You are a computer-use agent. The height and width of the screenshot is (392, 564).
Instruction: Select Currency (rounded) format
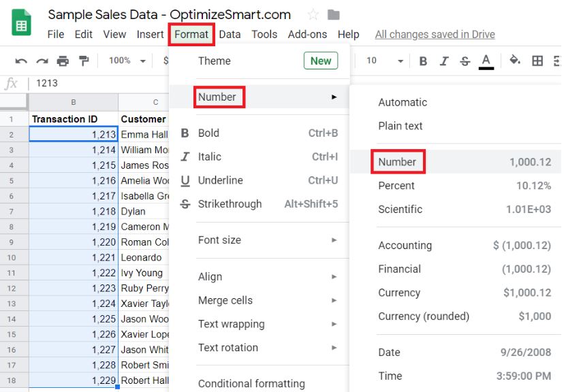pyautogui.click(x=456, y=316)
